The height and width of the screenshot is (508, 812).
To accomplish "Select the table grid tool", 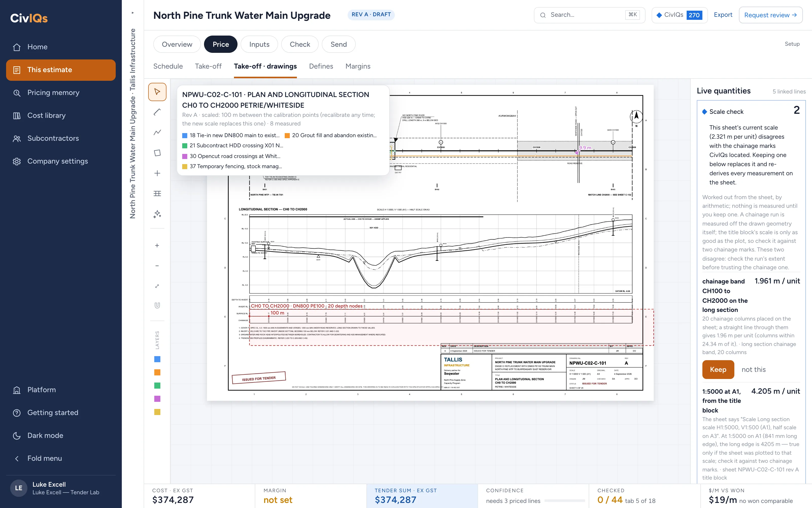I will [x=157, y=194].
